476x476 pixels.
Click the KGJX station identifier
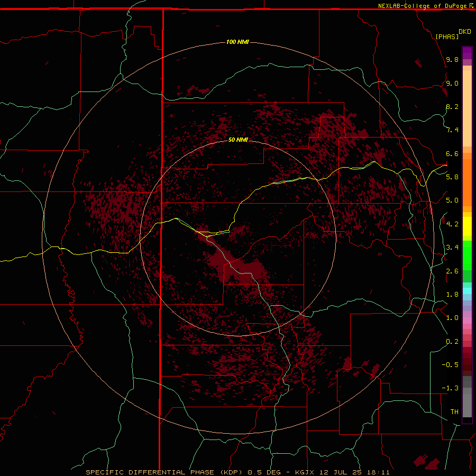point(305,472)
